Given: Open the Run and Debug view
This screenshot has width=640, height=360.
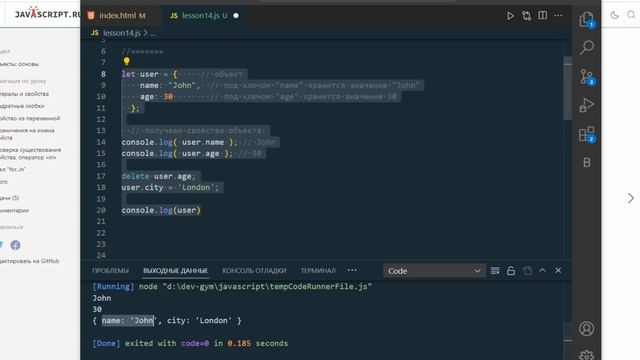Looking at the screenshot, I should pyautogui.click(x=587, y=105).
